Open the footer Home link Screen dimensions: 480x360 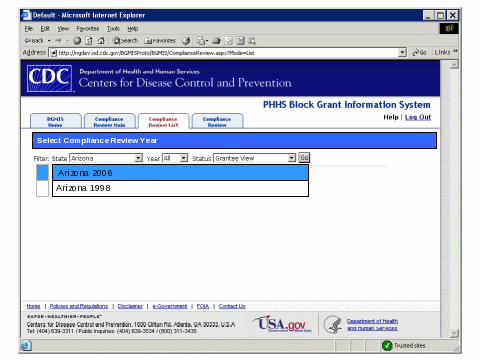pyautogui.click(x=33, y=306)
